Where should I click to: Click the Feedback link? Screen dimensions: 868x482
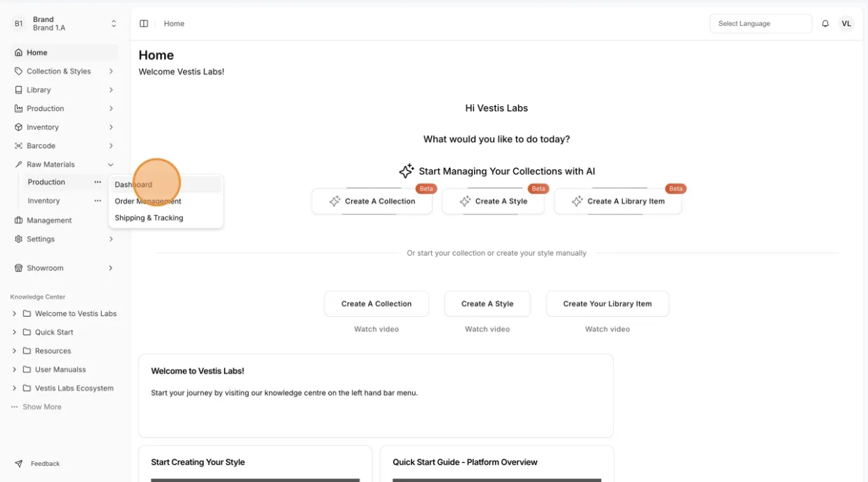[x=45, y=464]
